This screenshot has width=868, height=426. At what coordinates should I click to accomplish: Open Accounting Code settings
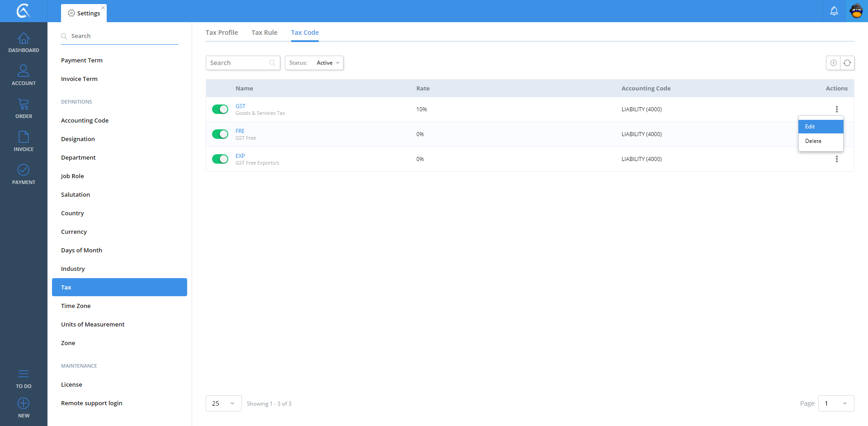pyautogui.click(x=85, y=120)
